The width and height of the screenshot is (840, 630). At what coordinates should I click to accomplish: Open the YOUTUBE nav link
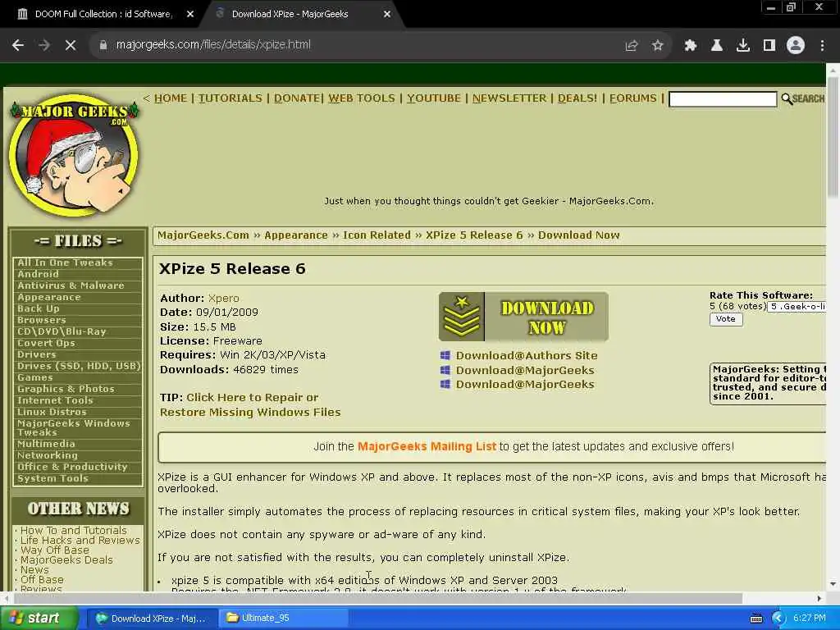click(x=434, y=98)
